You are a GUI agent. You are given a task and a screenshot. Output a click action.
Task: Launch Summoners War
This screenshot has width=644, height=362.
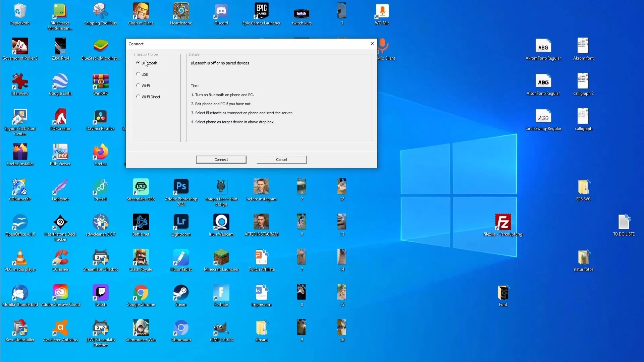point(141,331)
